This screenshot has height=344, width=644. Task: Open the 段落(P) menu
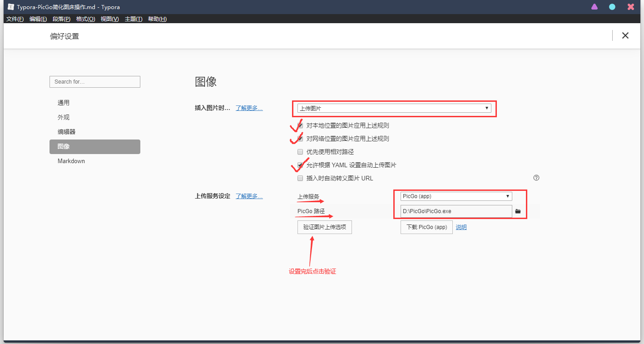pyautogui.click(x=61, y=19)
